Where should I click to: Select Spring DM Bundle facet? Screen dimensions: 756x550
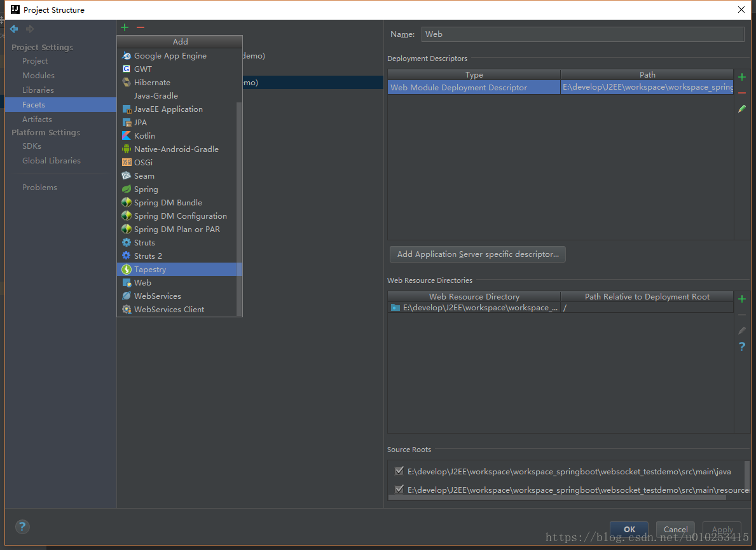click(177, 202)
